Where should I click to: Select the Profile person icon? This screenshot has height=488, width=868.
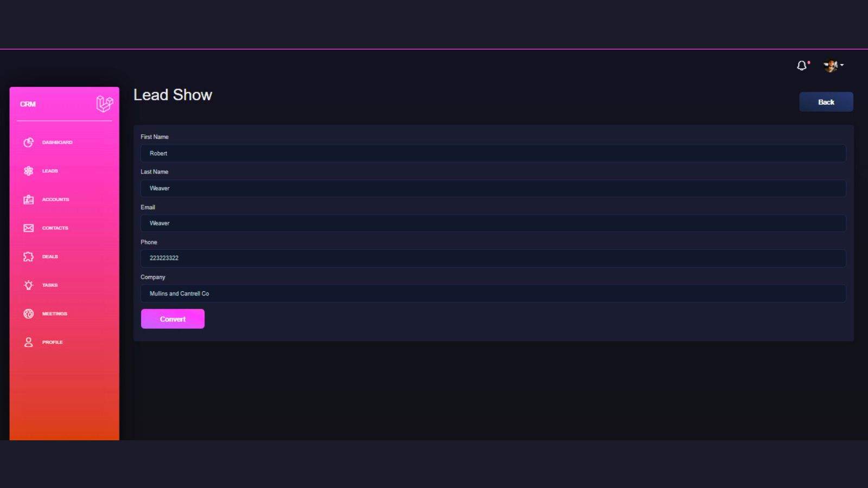tap(29, 342)
